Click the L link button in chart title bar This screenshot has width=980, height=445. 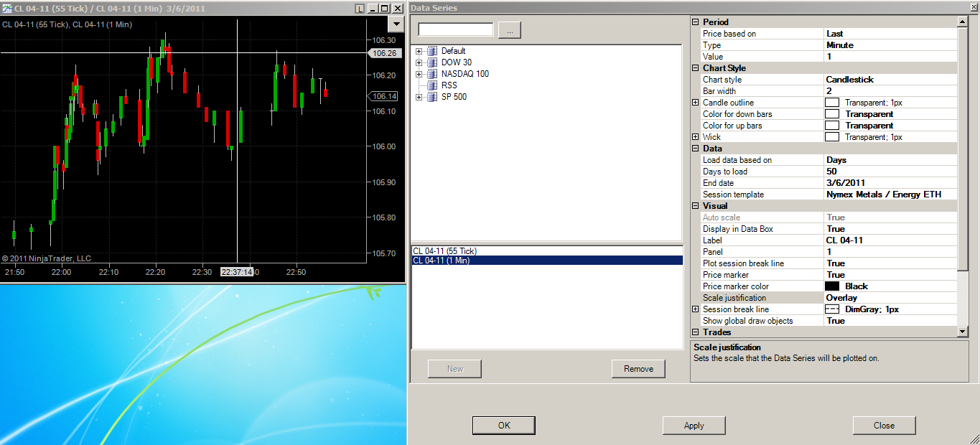pos(360,9)
